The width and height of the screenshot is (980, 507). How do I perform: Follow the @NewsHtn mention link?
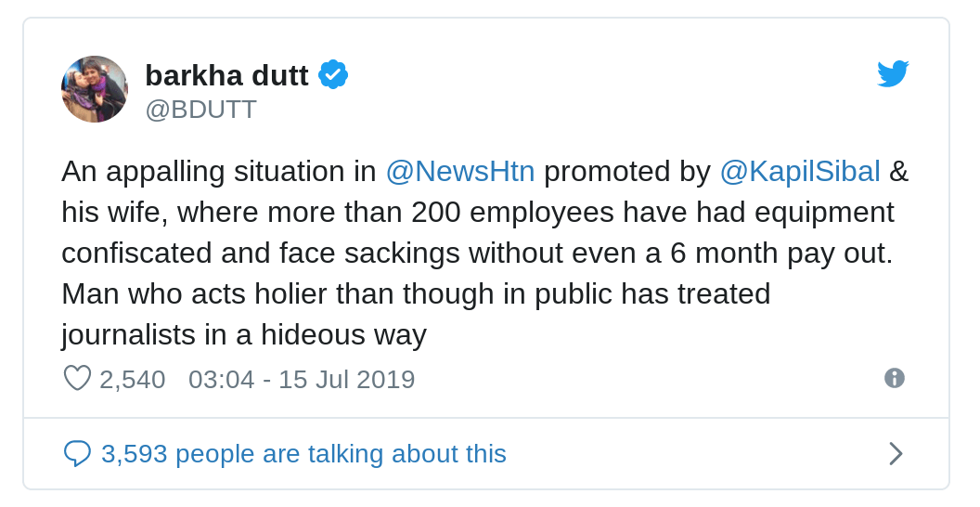[x=459, y=171]
